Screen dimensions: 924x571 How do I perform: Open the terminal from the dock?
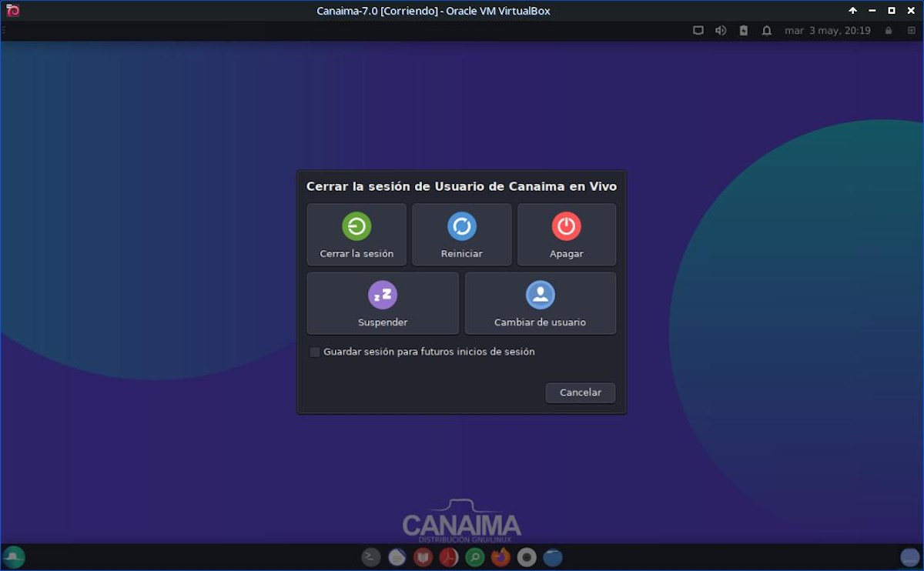[x=371, y=557]
